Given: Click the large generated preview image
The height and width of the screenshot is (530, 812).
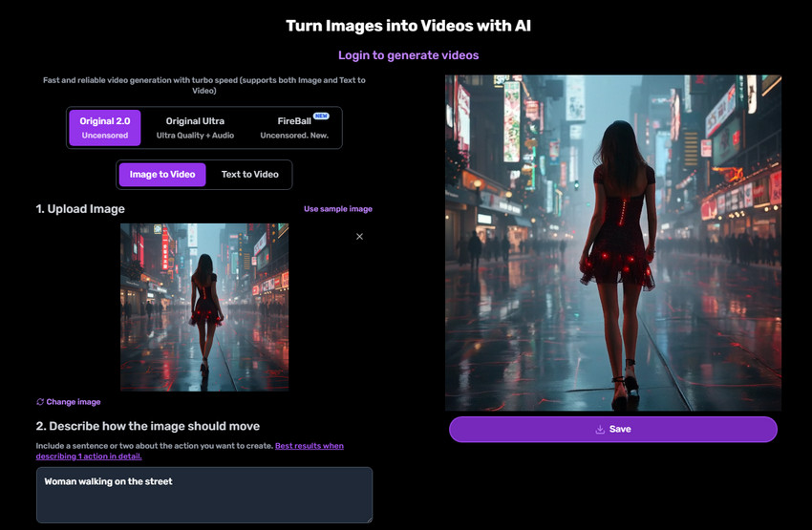Looking at the screenshot, I should (x=613, y=243).
